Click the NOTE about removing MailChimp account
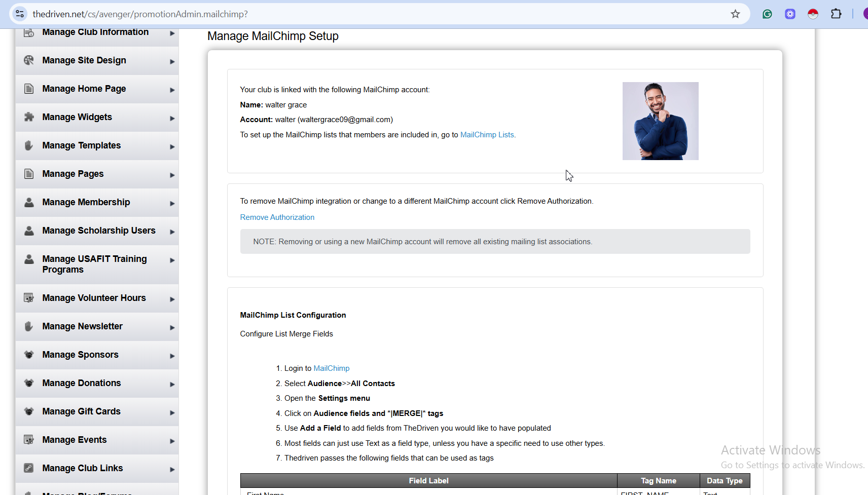The image size is (868, 495). coord(495,242)
